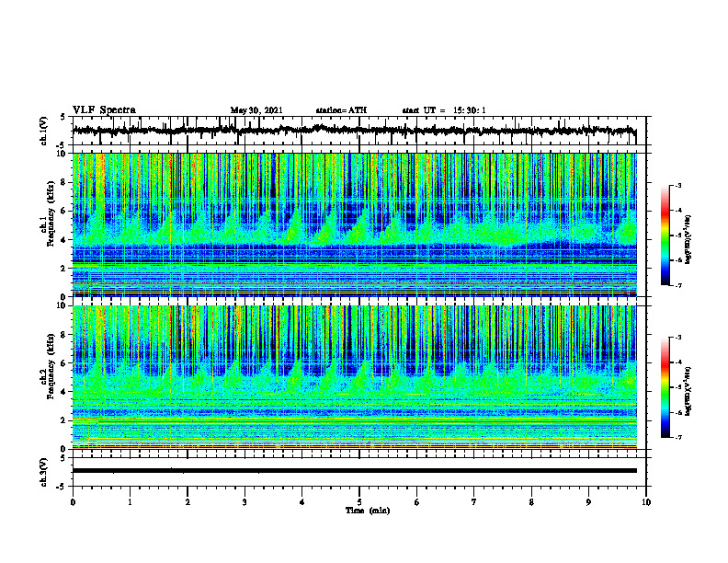Screen dimensions: 728x563
Task: Click the ch.1 colorbar gradient strip
Action: [x=665, y=236]
